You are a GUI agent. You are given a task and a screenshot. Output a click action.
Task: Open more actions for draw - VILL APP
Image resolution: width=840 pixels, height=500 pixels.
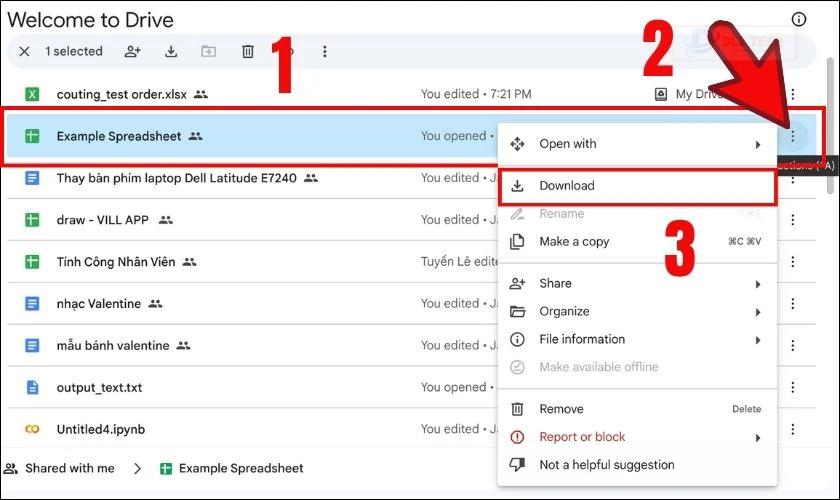click(x=792, y=220)
